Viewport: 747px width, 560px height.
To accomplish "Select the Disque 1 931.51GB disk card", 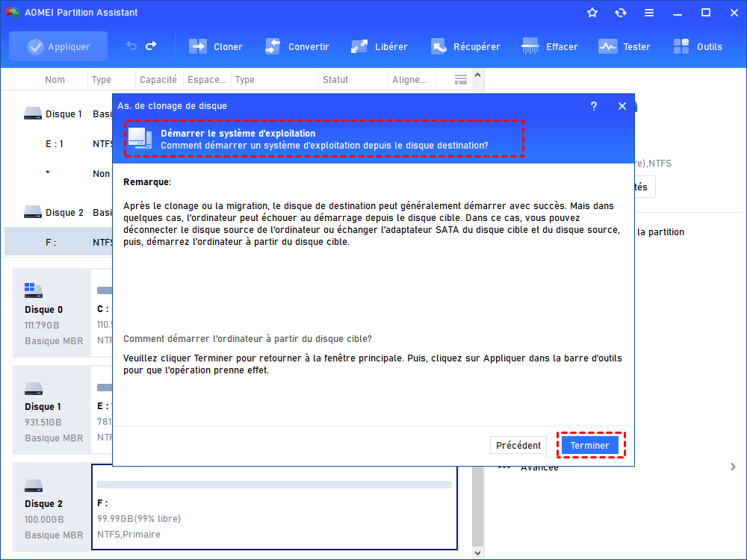I will [x=52, y=410].
